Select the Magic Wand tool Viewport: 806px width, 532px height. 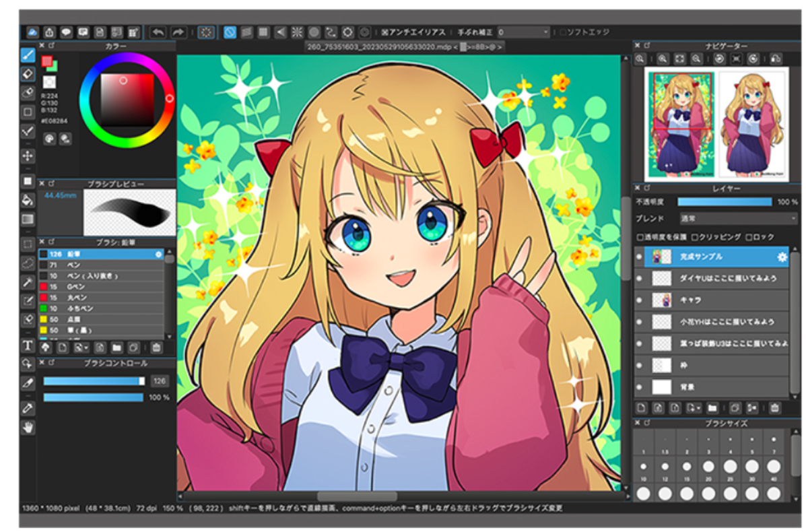(28, 281)
